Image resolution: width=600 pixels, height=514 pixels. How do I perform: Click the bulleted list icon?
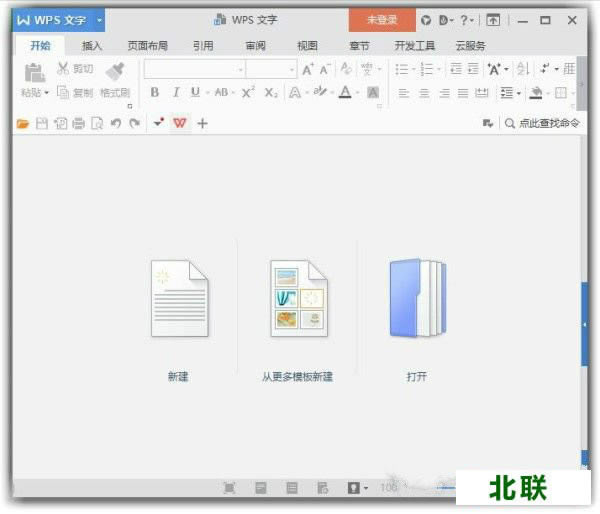402,69
